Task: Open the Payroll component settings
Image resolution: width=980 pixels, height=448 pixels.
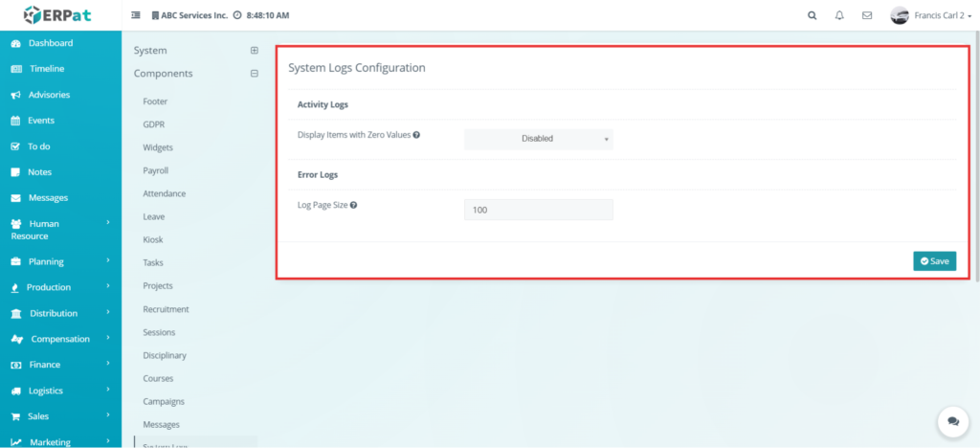Action: 156,170
